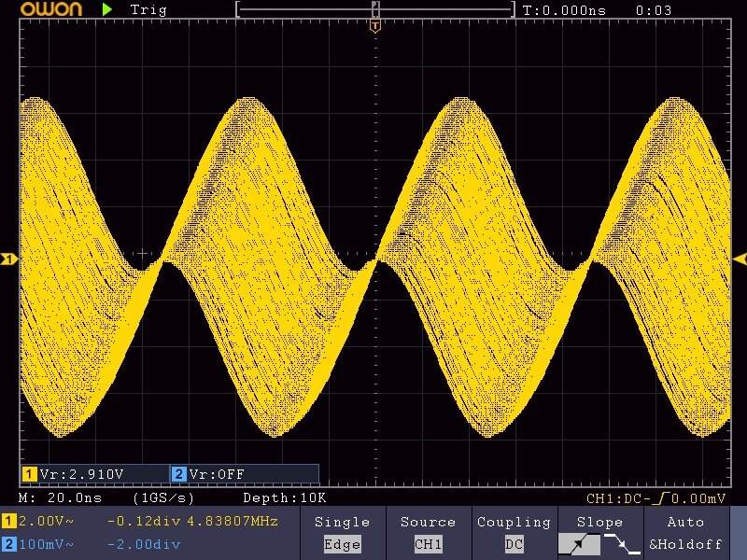Image resolution: width=747 pixels, height=560 pixels.
Task: Click the Slope menu label
Action: [599, 523]
